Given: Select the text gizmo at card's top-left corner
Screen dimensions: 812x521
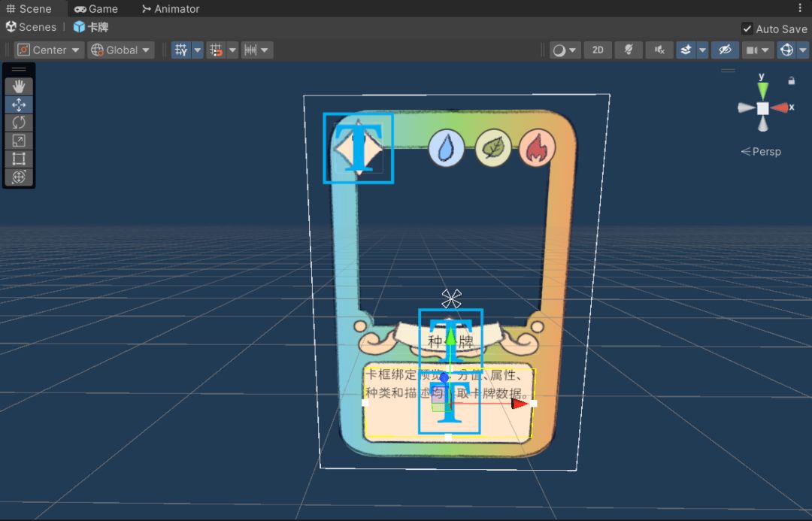Looking at the screenshot, I should pos(359,148).
